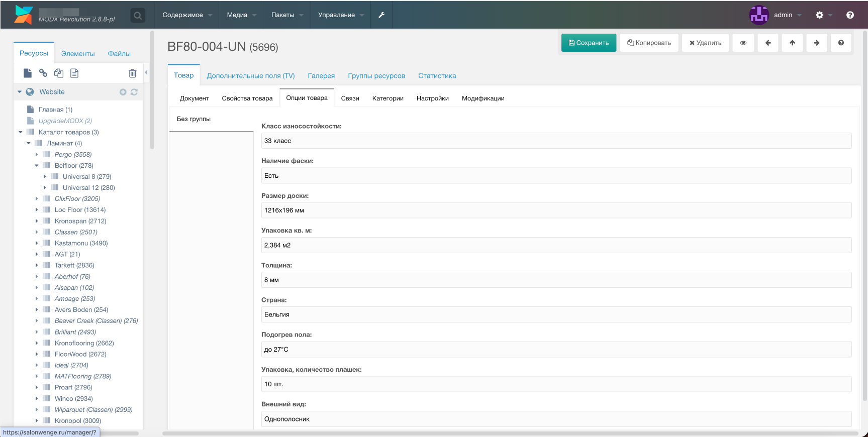868x437 pixels.
Task: Collapse the left tree panel arrow
Action: 146,72
